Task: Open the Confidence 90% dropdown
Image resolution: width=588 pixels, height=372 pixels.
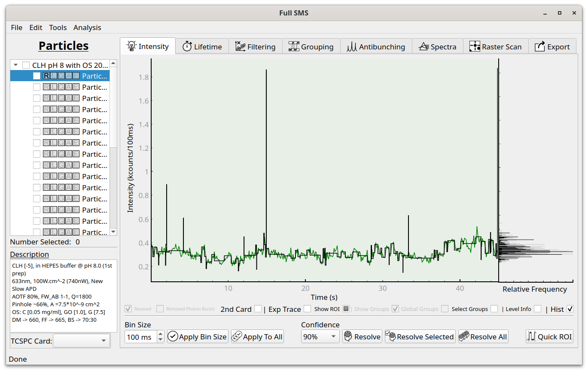Action: pyautogui.click(x=320, y=337)
